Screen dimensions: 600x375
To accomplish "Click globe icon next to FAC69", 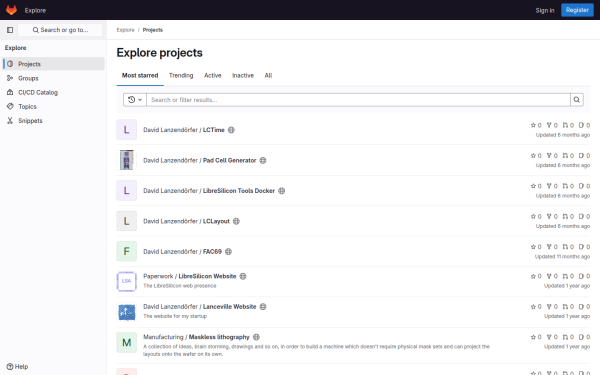I will (x=228, y=251).
